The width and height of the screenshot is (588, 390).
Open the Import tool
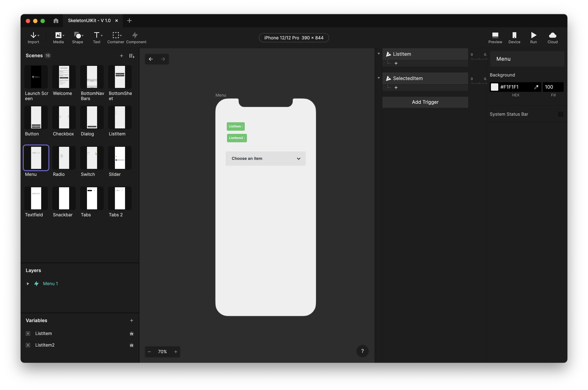tap(33, 38)
